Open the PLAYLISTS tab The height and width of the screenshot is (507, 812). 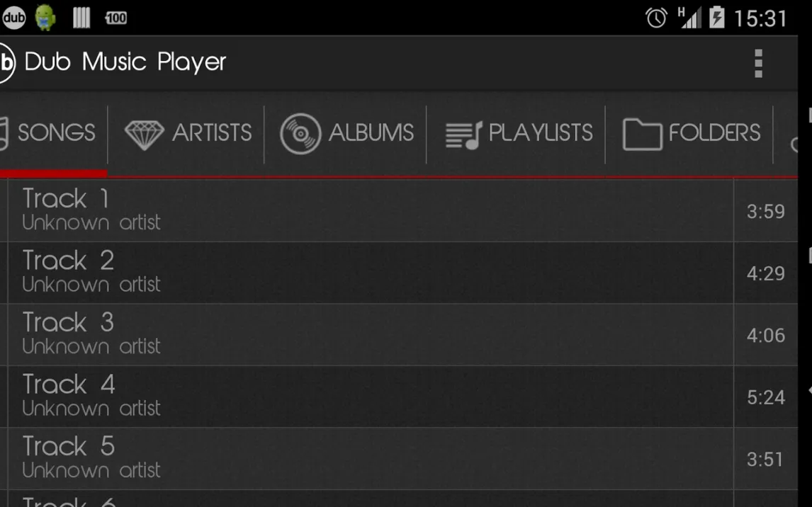pos(540,133)
